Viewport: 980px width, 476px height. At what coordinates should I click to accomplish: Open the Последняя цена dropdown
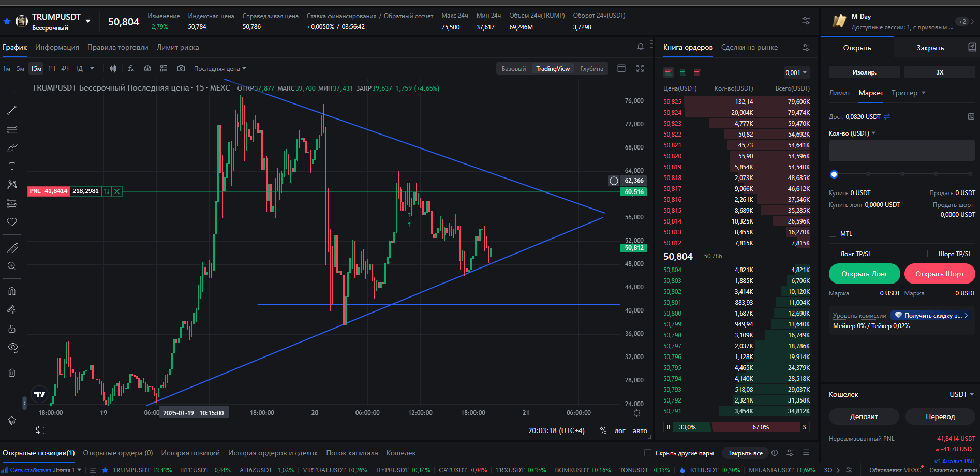tap(220, 68)
